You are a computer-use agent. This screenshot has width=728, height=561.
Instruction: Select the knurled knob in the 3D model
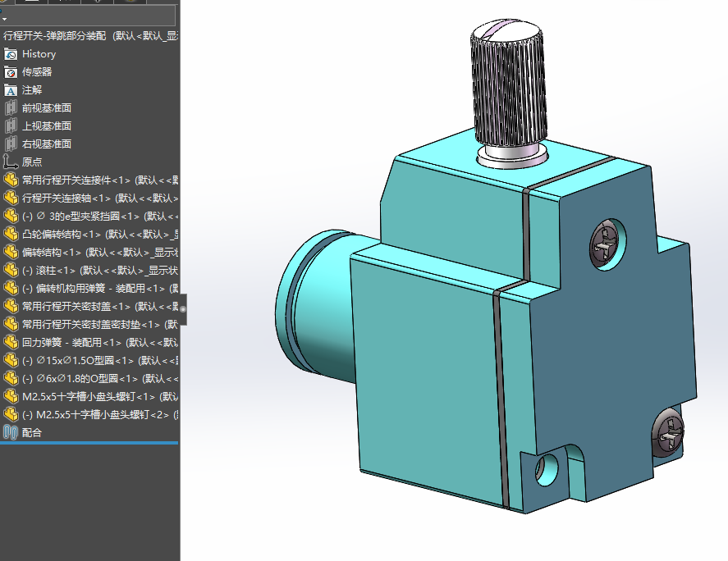508,84
